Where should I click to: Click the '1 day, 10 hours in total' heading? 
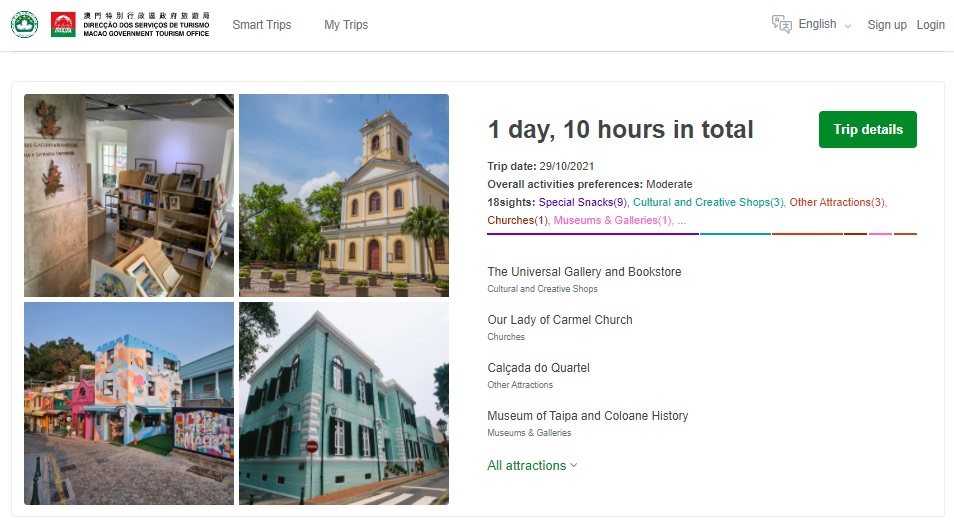[x=621, y=130]
